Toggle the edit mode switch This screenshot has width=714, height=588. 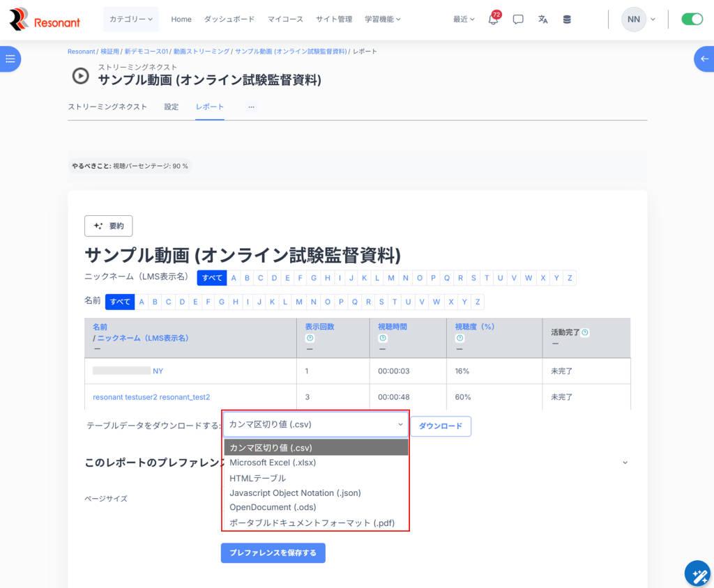(x=692, y=20)
